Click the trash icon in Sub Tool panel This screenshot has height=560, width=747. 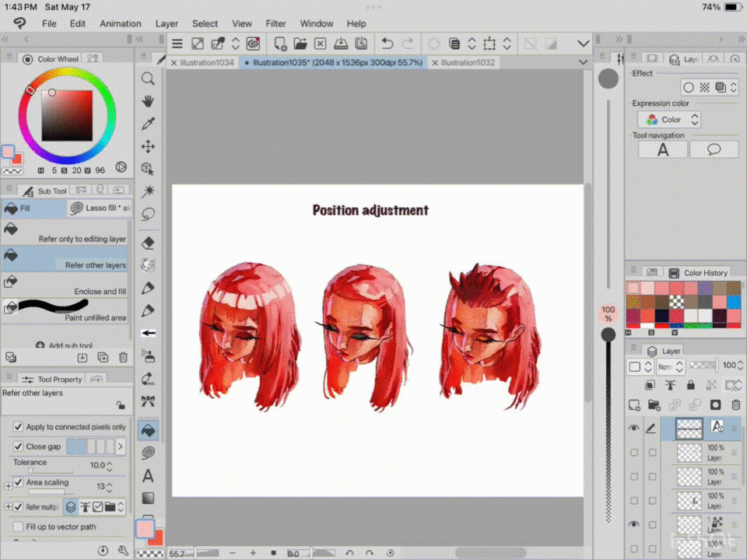pyautogui.click(x=123, y=357)
